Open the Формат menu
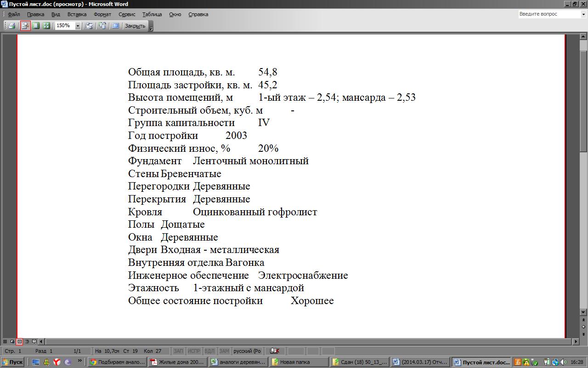 pos(102,14)
